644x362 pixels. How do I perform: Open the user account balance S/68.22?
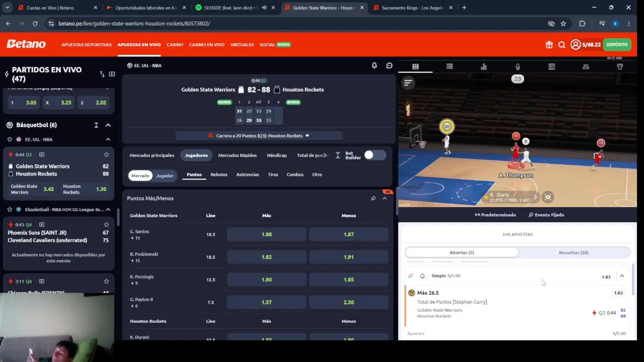pos(586,45)
